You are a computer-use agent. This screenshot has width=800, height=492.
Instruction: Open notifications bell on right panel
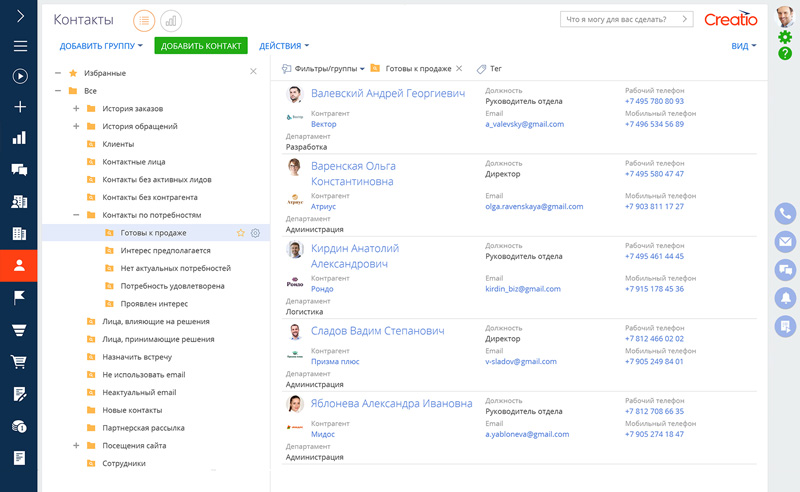click(x=785, y=297)
